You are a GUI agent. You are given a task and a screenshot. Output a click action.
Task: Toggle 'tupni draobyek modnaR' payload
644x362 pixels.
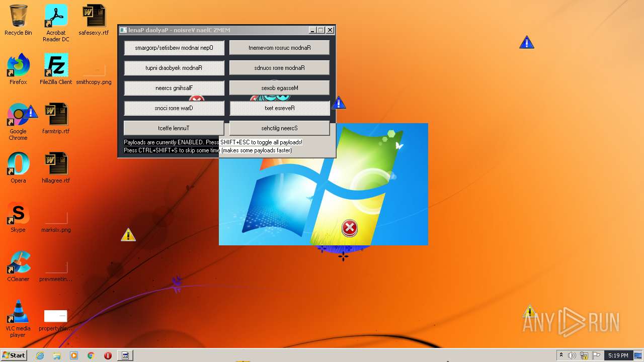[x=174, y=68]
